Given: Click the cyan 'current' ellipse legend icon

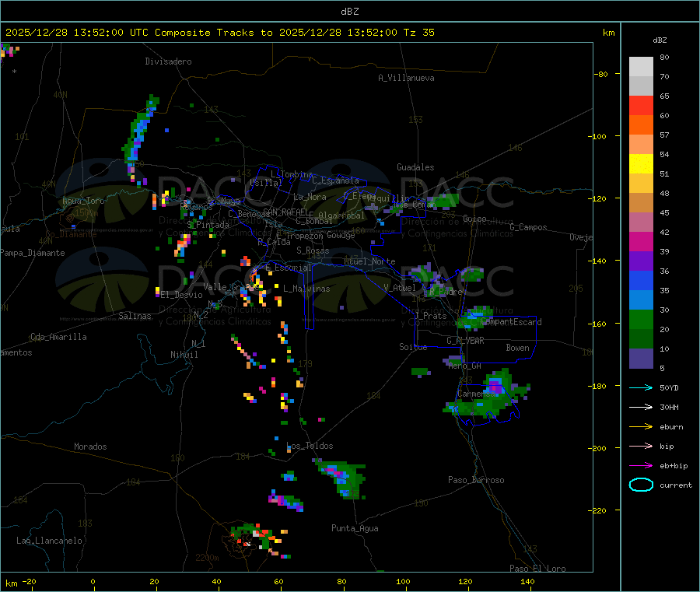Looking at the screenshot, I should pyautogui.click(x=641, y=485).
